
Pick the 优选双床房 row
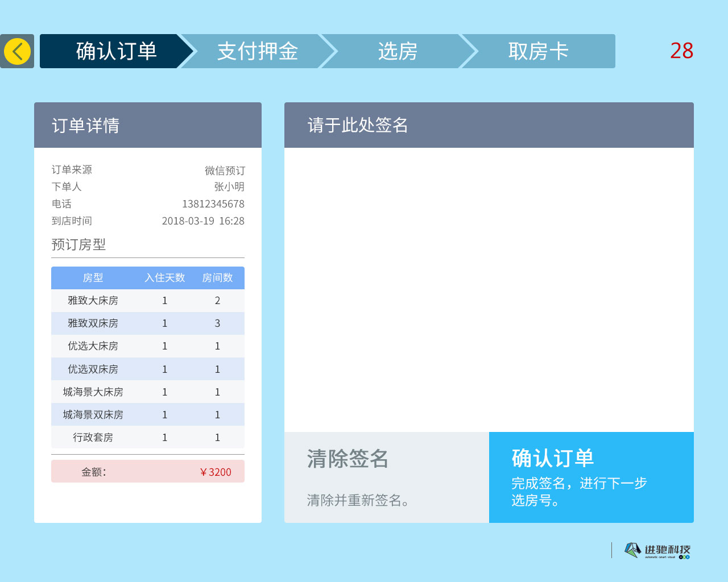coord(147,369)
